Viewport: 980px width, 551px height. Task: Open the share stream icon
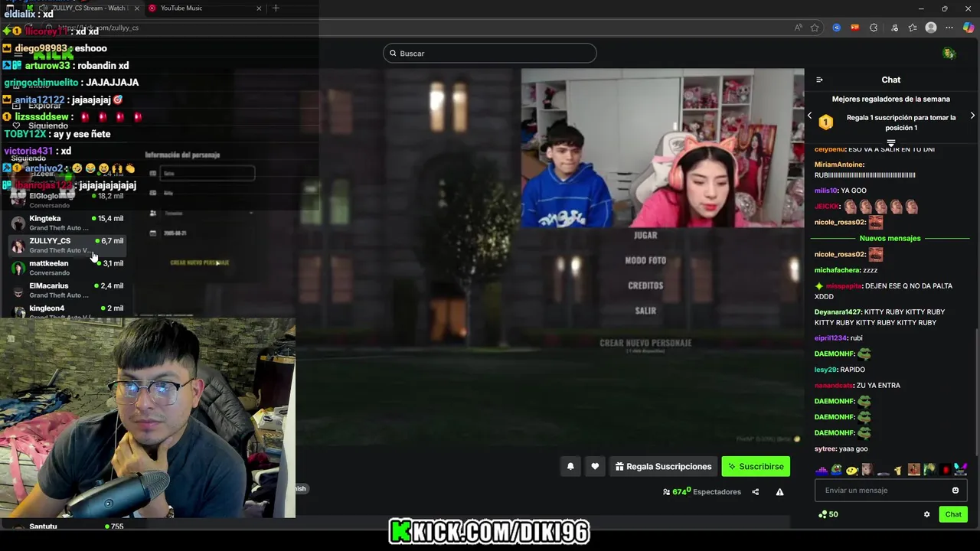tap(755, 492)
